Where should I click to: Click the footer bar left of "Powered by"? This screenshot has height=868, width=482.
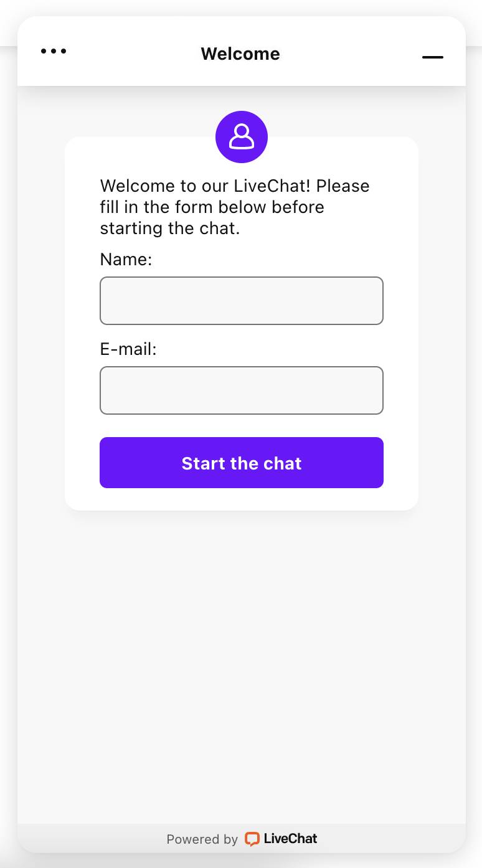coord(87,839)
